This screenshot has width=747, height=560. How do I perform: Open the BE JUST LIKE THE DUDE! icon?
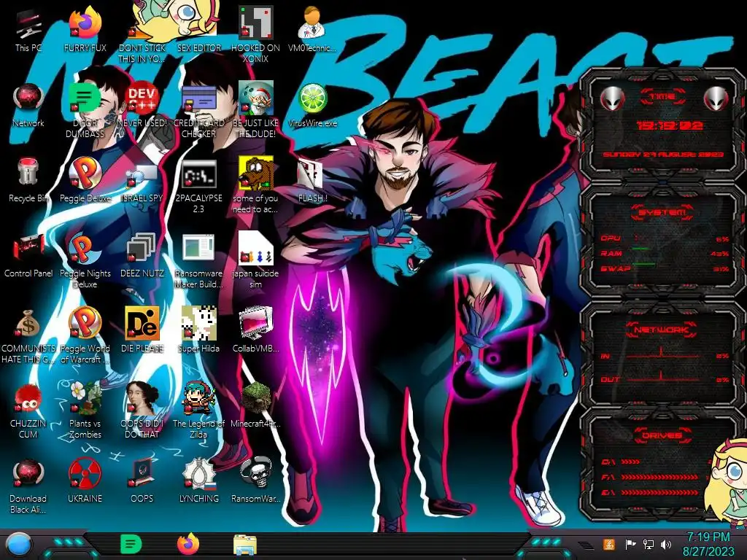coord(255,111)
